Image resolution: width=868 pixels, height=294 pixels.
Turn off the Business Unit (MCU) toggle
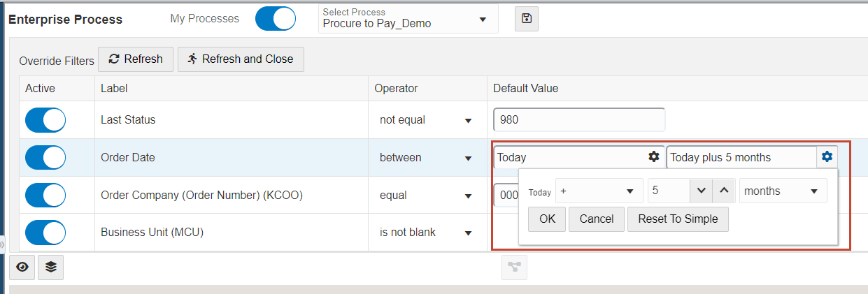coord(45,233)
